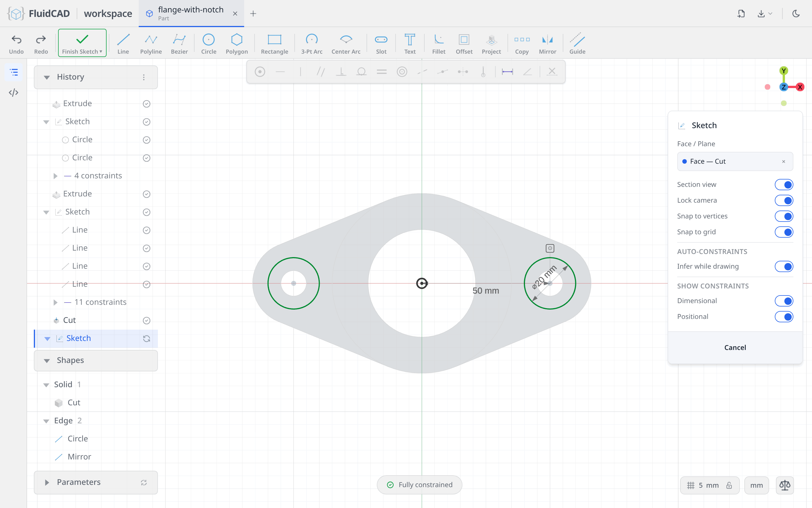The image size is (812, 508).
Task: Expand the Parameters panel
Action: click(47, 483)
